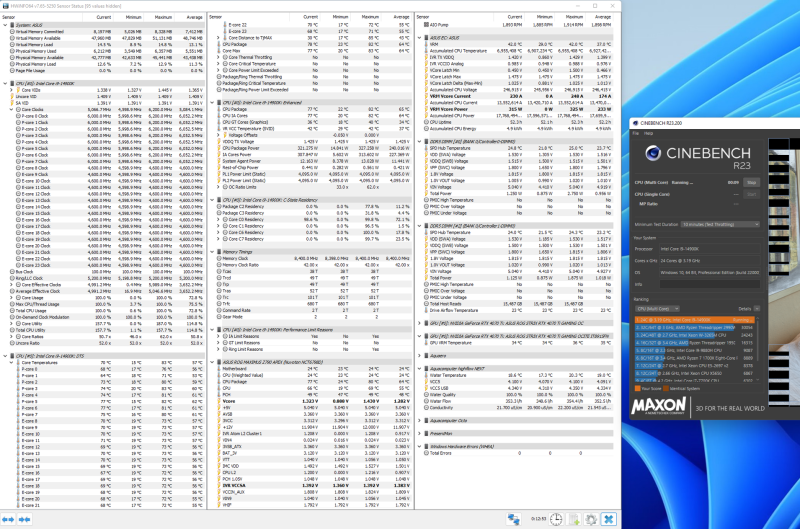
Task: Collapse the CPU DTS temperatures group
Action: point(6,356)
